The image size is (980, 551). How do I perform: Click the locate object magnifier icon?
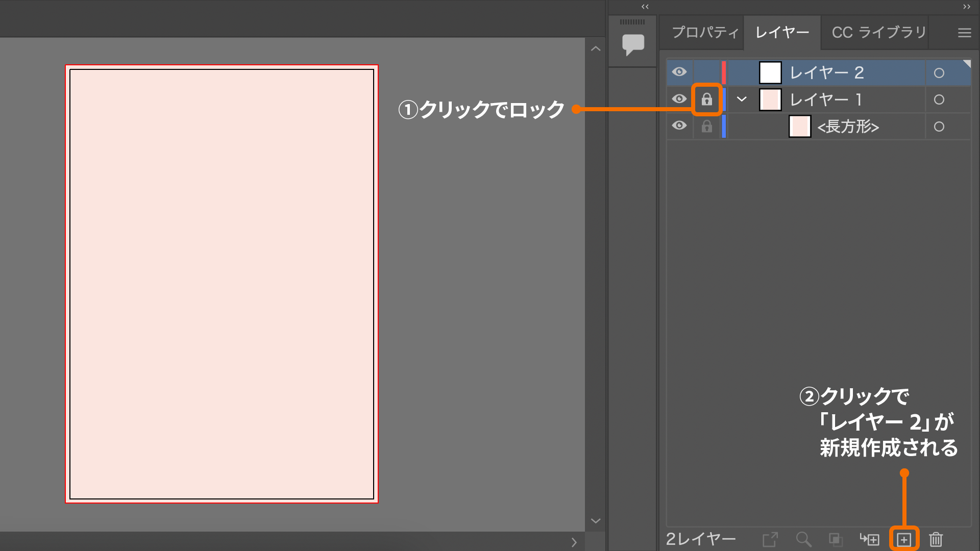803,539
